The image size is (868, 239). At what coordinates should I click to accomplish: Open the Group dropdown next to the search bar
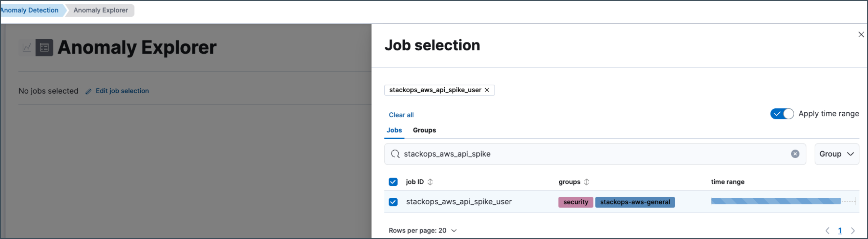837,154
